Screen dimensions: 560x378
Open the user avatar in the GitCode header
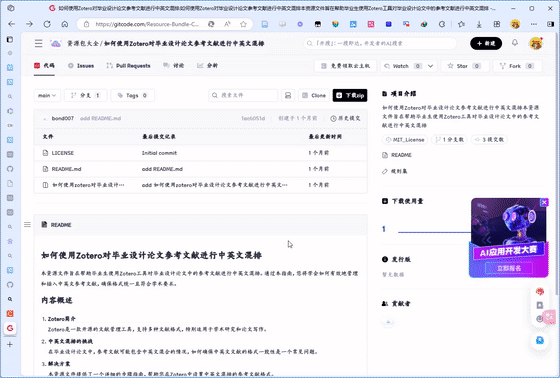pyautogui.click(x=536, y=43)
